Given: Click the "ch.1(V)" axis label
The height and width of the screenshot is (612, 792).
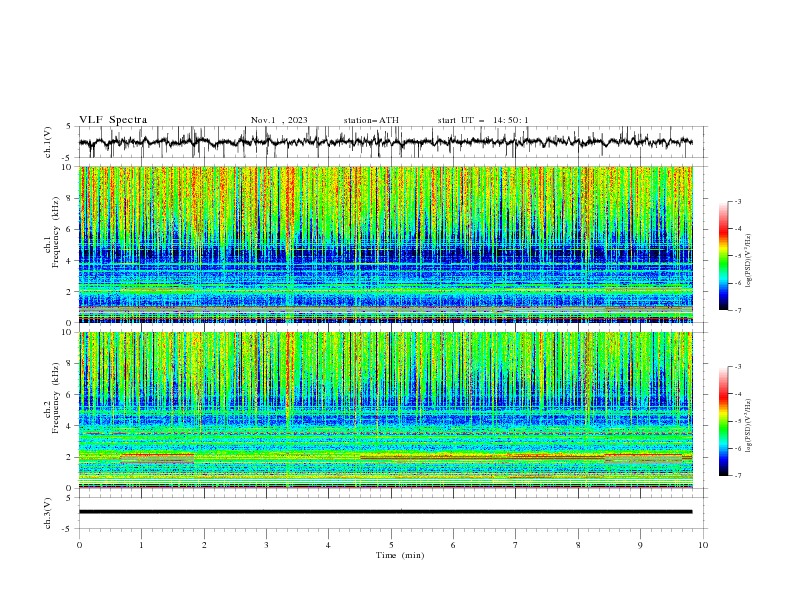Looking at the screenshot, I should (48, 142).
